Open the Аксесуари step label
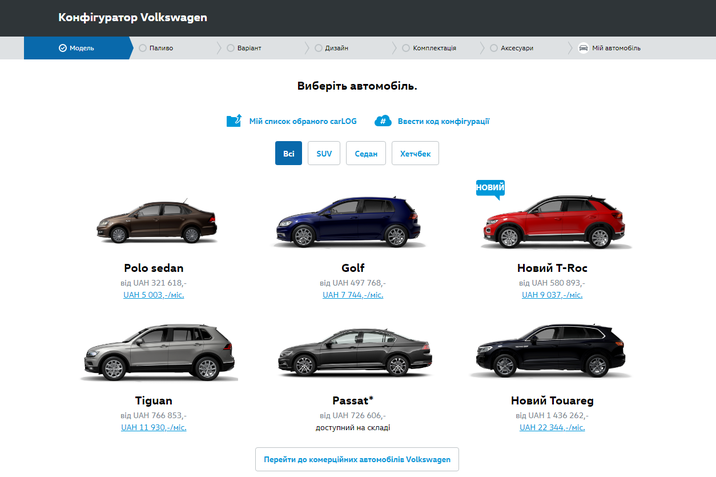Screen dimensions: 716x477 point(517,48)
